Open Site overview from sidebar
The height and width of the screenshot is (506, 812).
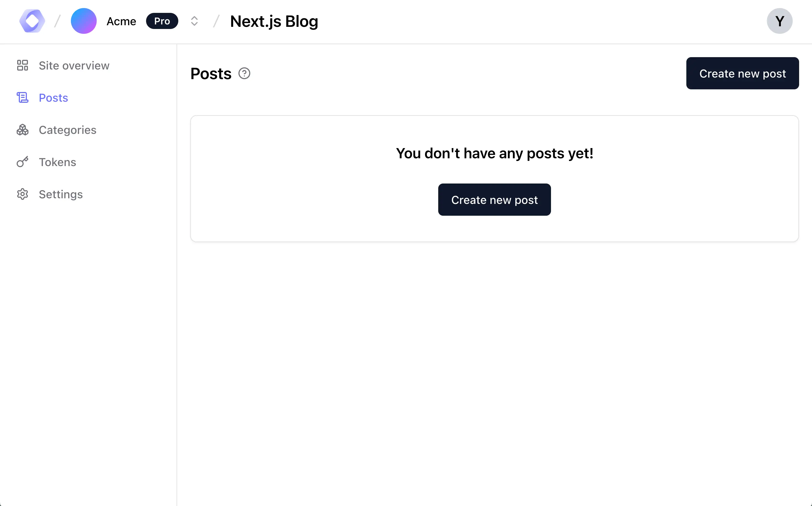click(74, 65)
